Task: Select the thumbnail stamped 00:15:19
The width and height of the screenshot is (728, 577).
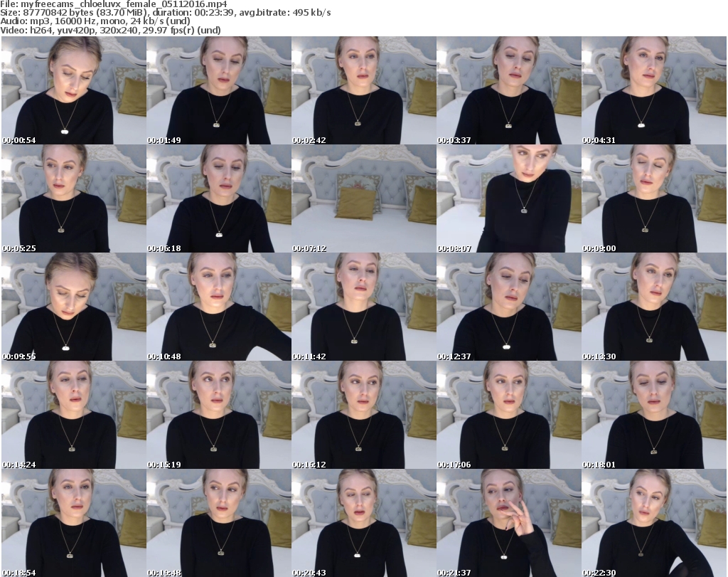Action: [x=219, y=415]
